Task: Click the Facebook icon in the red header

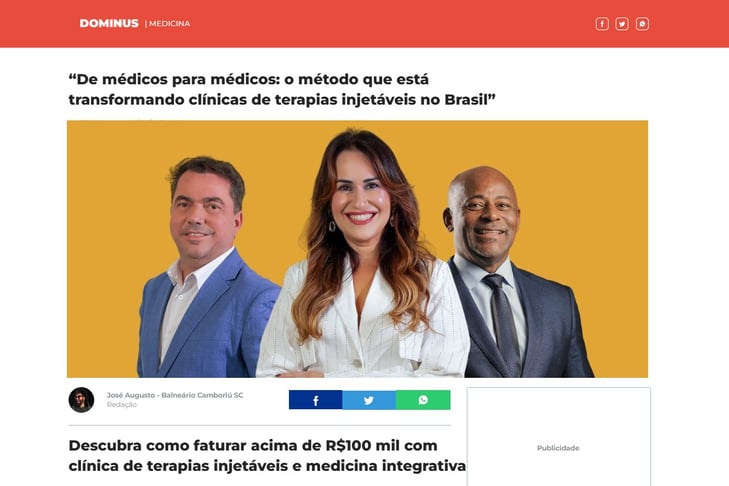Action: coord(602,24)
